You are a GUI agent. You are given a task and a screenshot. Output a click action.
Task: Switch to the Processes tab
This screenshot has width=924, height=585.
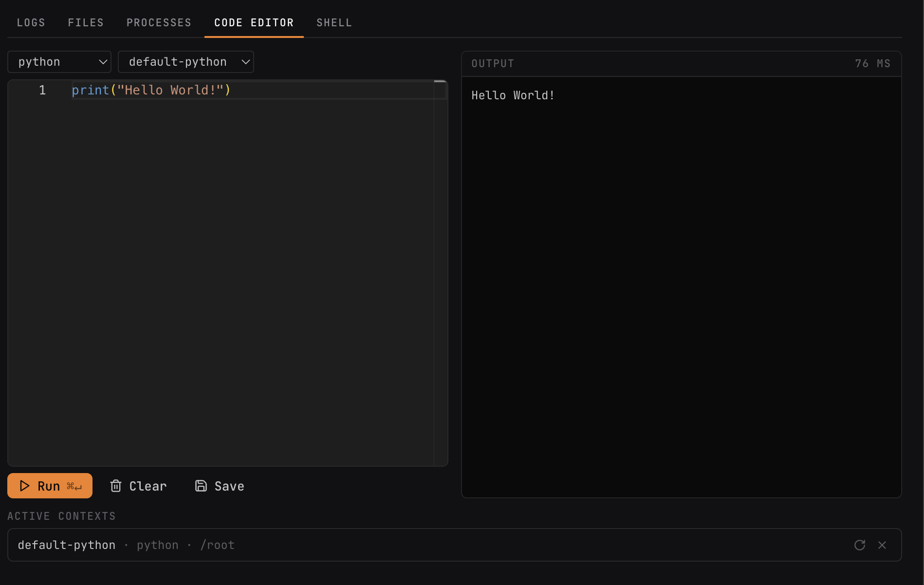[159, 23]
